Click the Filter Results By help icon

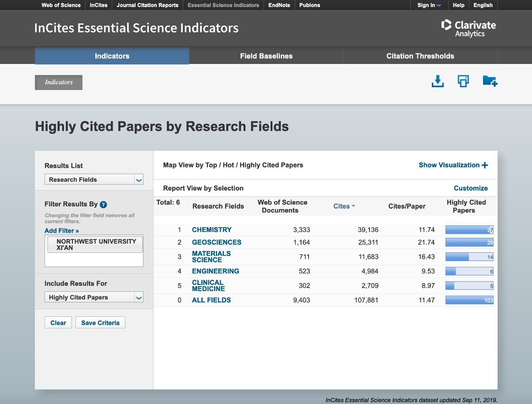point(103,204)
